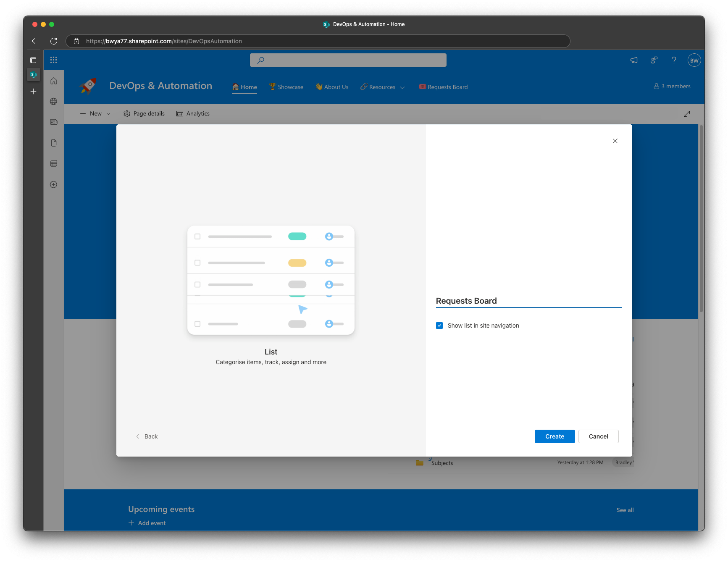Open the people connections icon in header

[654, 60]
